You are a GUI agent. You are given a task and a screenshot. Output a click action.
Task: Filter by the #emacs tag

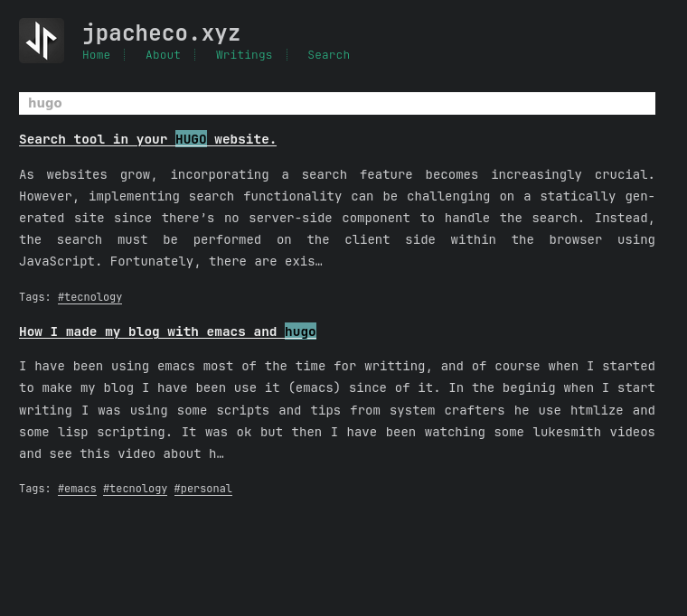pyautogui.click(x=77, y=489)
